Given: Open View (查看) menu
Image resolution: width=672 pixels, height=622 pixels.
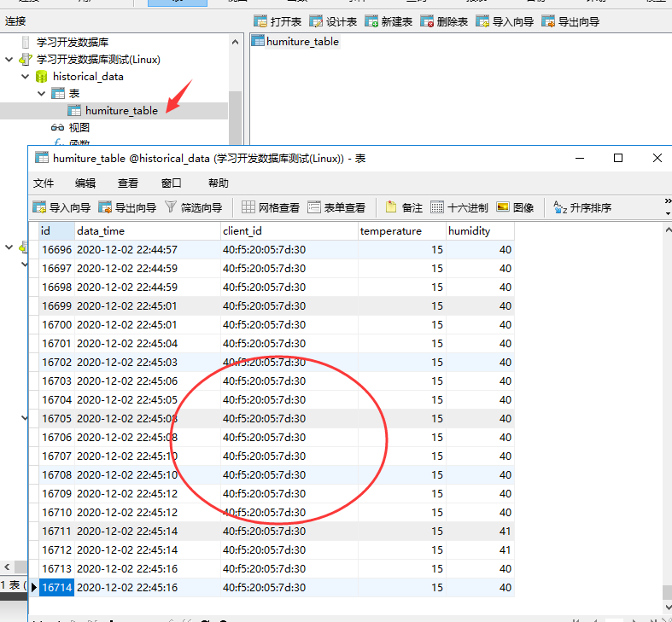Looking at the screenshot, I should click(x=128, y=183).
